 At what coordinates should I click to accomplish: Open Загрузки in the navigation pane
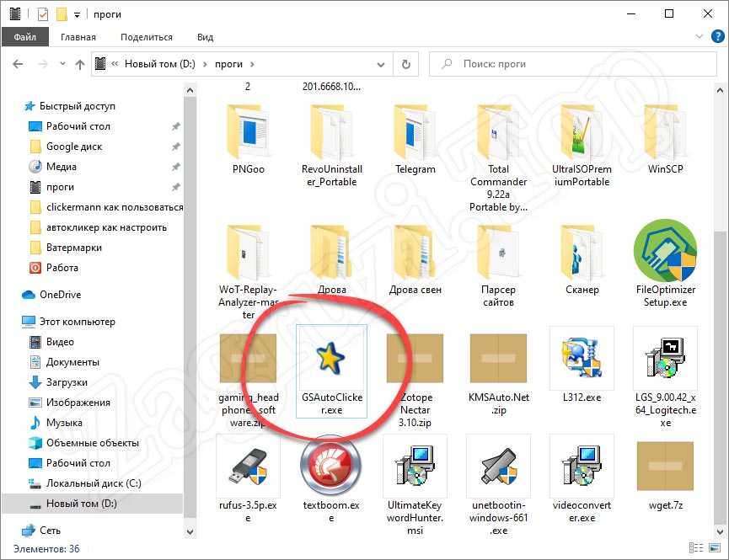(x=67, y=382)
